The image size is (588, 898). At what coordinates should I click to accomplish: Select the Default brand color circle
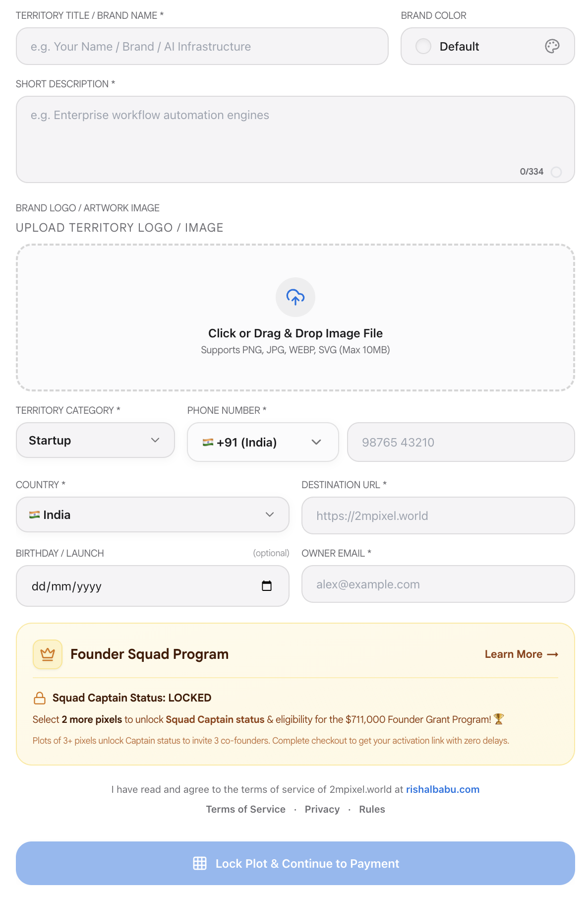click(x=423, y=46)
